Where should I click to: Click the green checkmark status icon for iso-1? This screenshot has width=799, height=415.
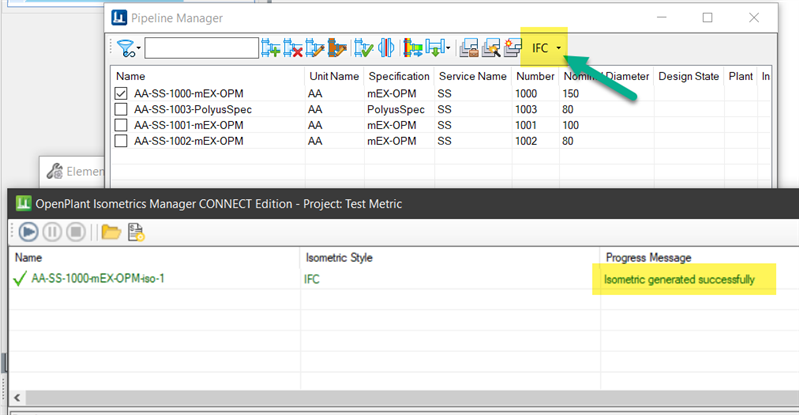(x=20, y=278)
